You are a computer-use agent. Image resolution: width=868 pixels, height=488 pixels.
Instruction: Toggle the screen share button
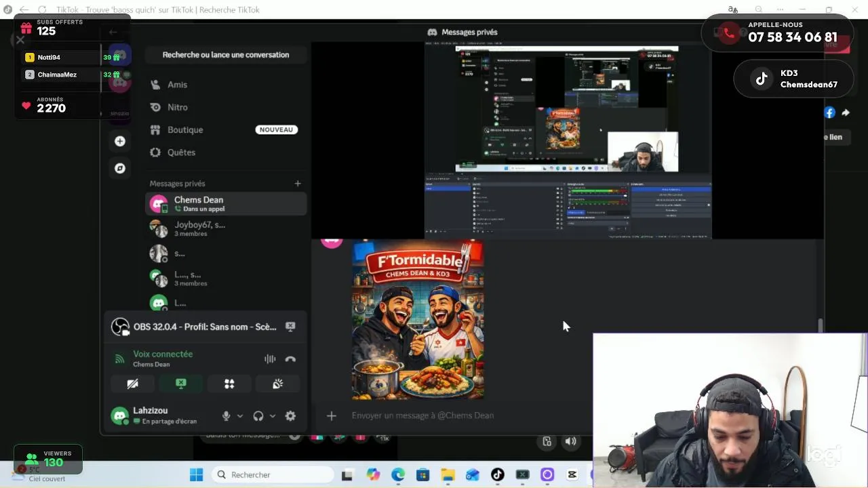[181, 384]
